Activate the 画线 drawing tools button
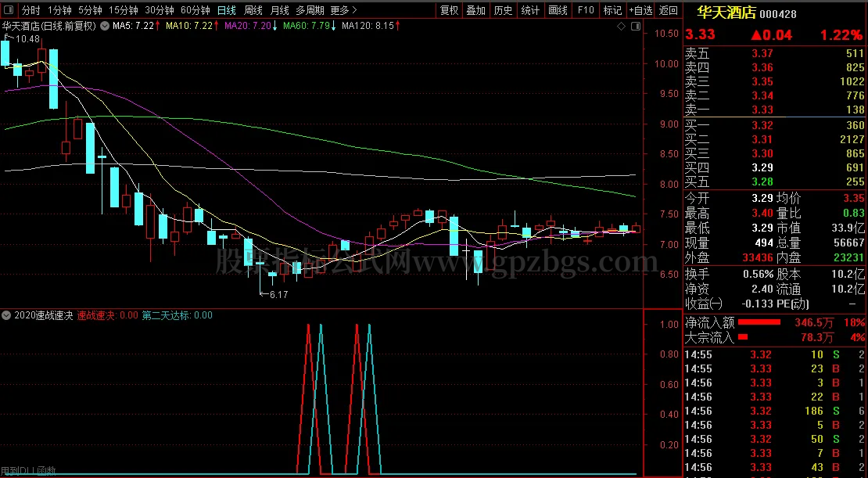 pyautogui.click(x=558, y=10)
